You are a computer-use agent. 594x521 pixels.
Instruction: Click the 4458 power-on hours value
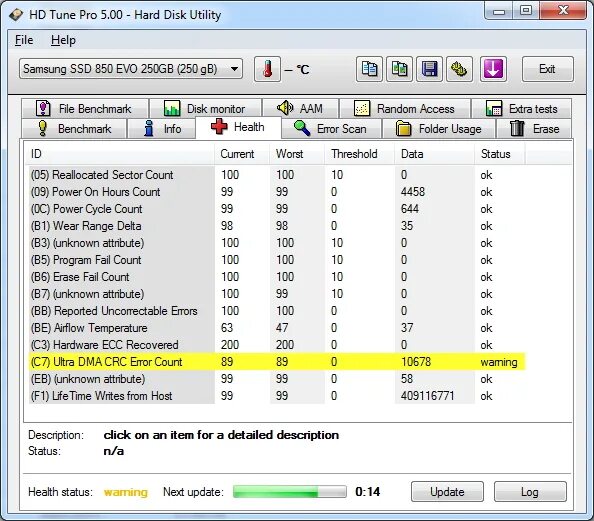413,192
